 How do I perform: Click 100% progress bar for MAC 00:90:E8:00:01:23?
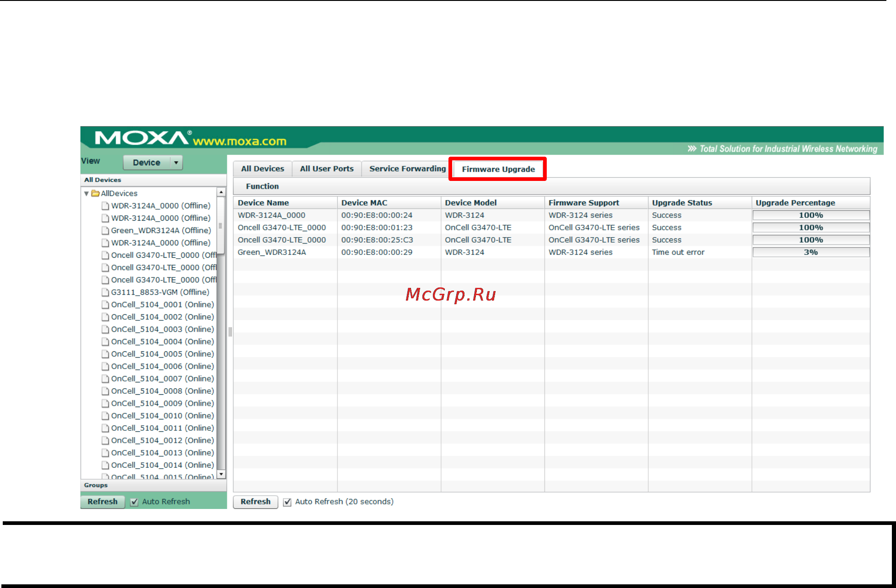click(811, 228)
